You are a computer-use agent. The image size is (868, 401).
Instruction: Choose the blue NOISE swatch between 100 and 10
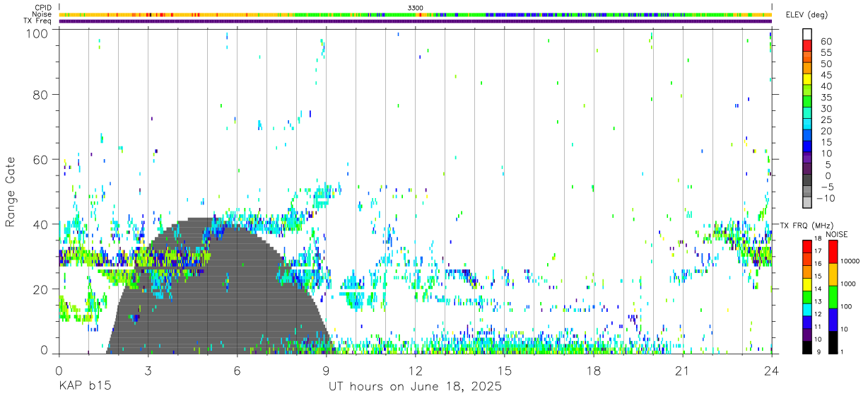point(833,318)
